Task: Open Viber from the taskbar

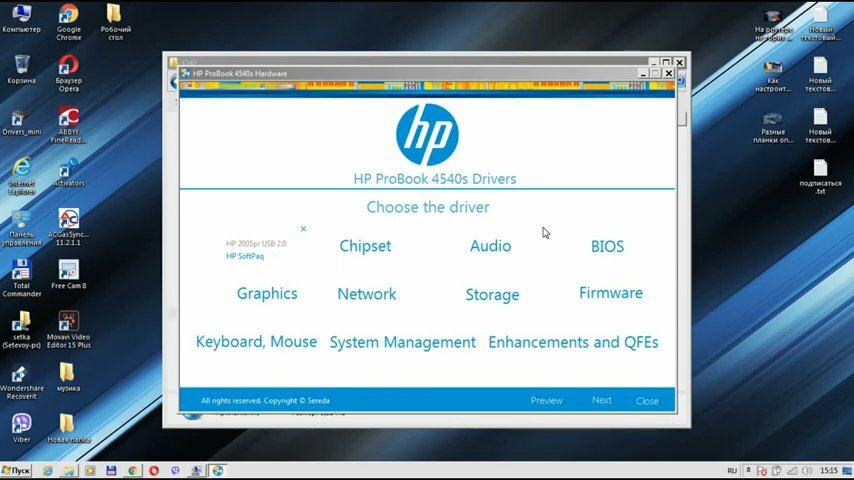Action: 175,471
